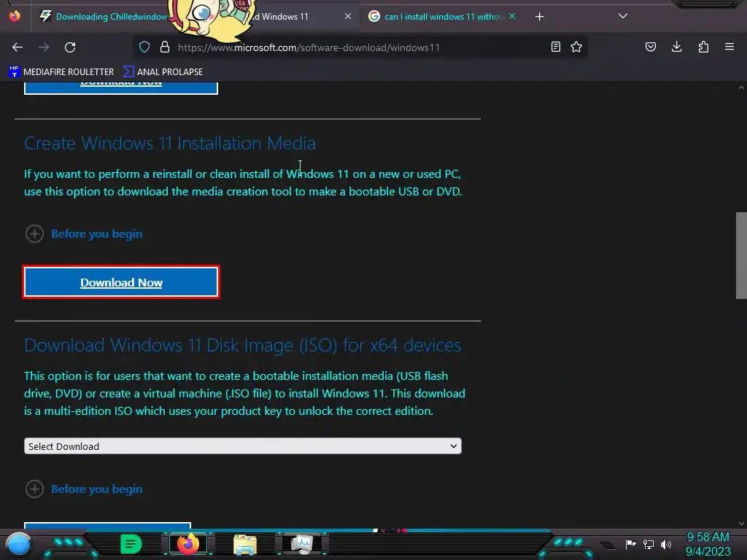Open the extensions puzzle icon

(x=703, y=47)
